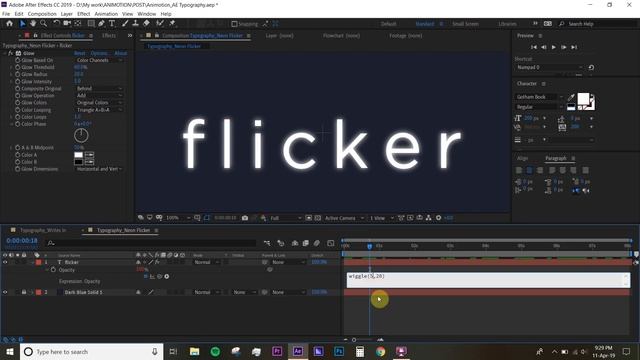This screenshot has width=640, height=360.
Task: Toggle stopwatch for Glow Threshold
Action: click(x=18, y=67)
